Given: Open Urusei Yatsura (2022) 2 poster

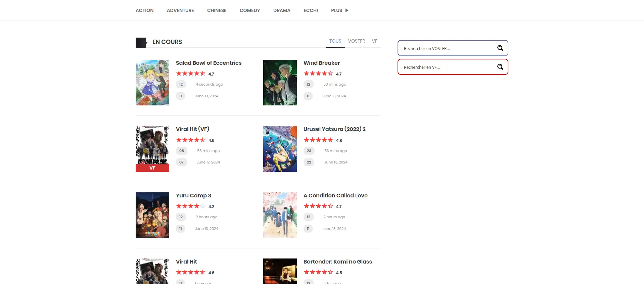Looking at the screenshot, I should pos(280,149).
